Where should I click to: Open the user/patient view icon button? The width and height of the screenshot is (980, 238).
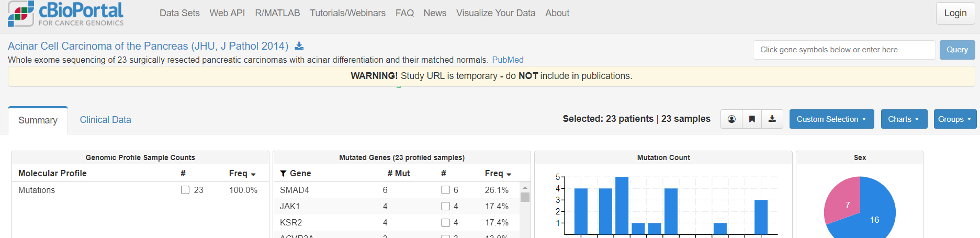[731, 119]
